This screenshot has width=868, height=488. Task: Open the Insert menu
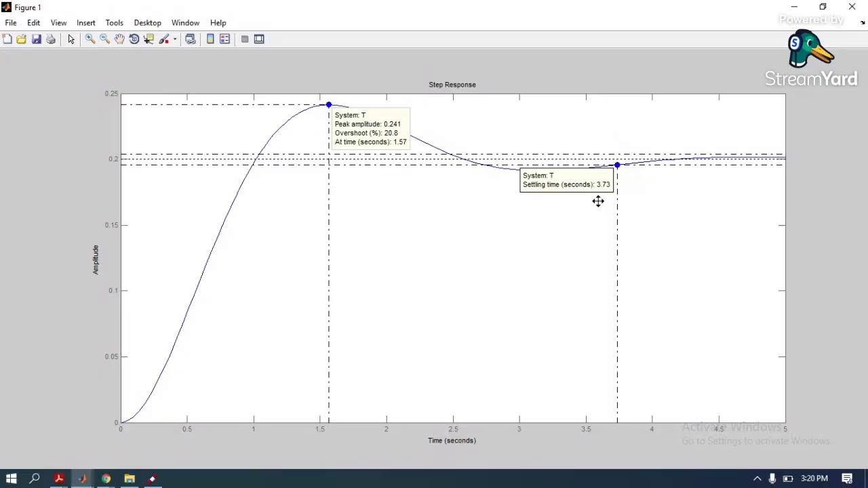point(86,22)
